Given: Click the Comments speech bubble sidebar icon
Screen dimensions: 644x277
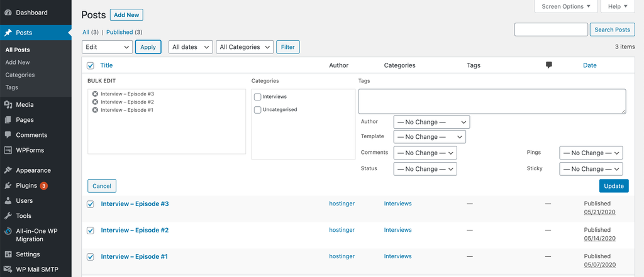Looking at the screenshot, I should click(x=8, y=135).
